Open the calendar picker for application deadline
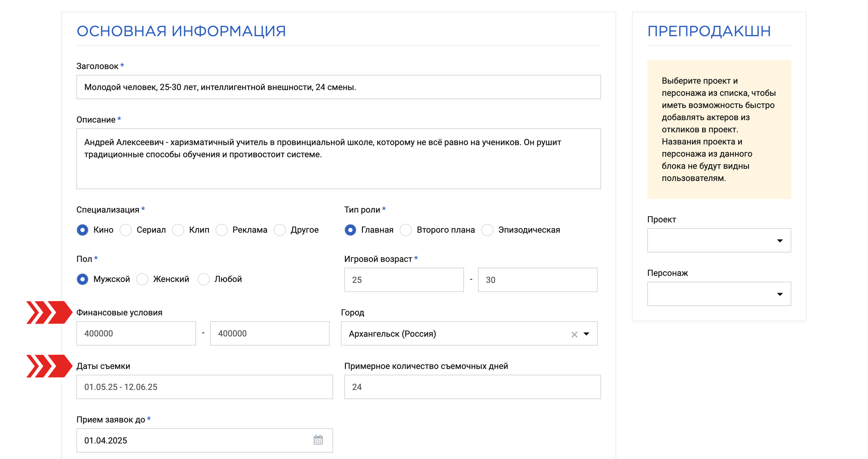The height and width of the screenshot is (459, 868). (318, 440)
